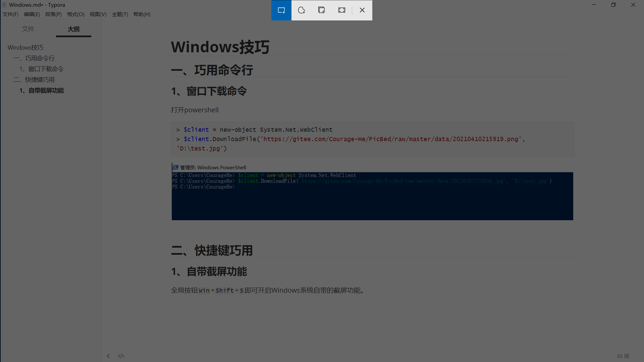
Task: Click the 一、巧用命令行 heading in editor
Action: pyautogui.click(x=212, y=70)
